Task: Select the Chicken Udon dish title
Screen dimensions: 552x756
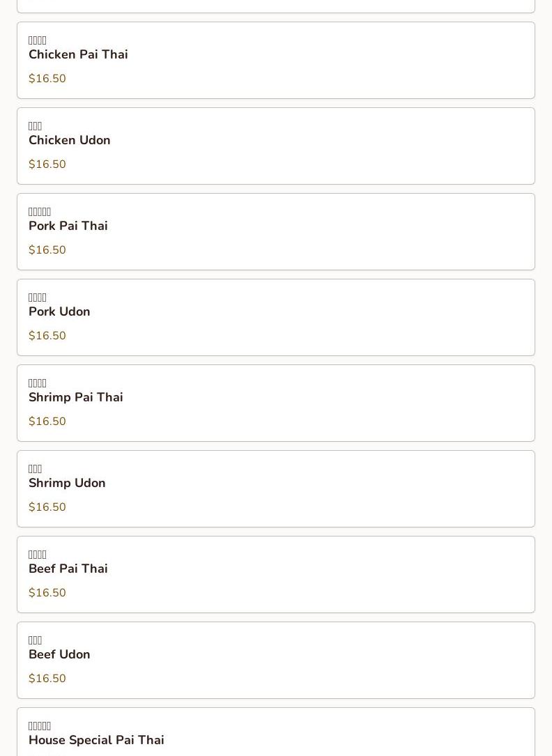Action: tap(70, 140)
